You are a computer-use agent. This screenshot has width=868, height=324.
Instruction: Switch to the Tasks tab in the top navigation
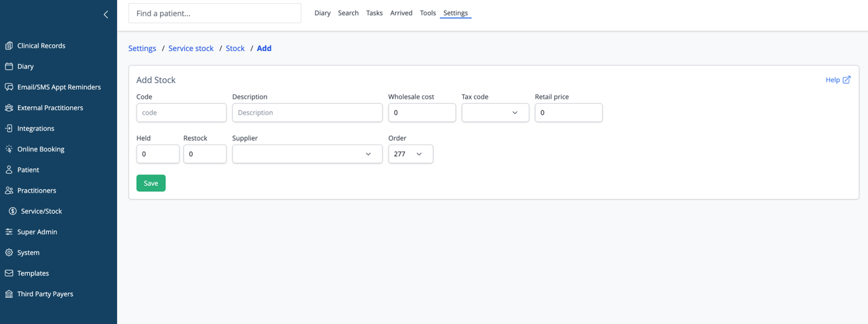pyautogui.click(x=374, y=13)
